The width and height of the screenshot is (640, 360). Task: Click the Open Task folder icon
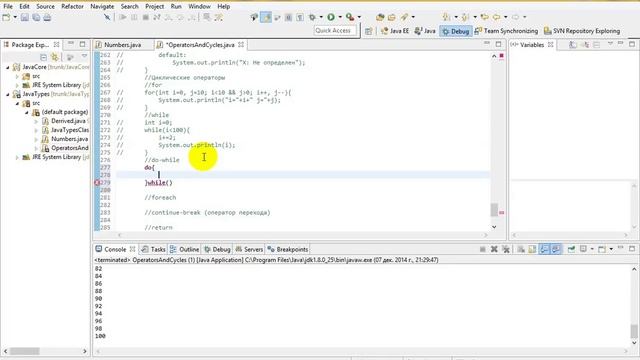point(392,17)
